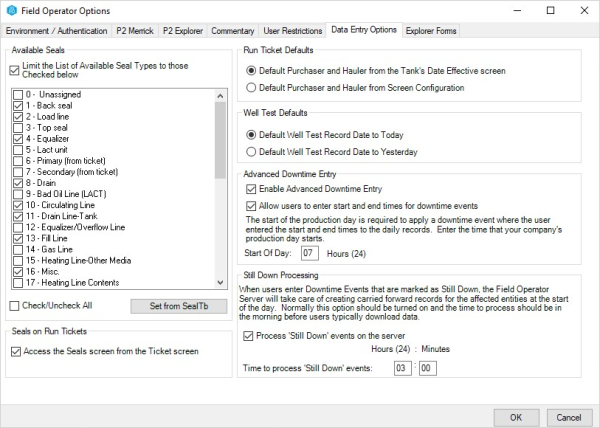
Task: Maximize the Field Operator Options window
Action: [547, 10]
